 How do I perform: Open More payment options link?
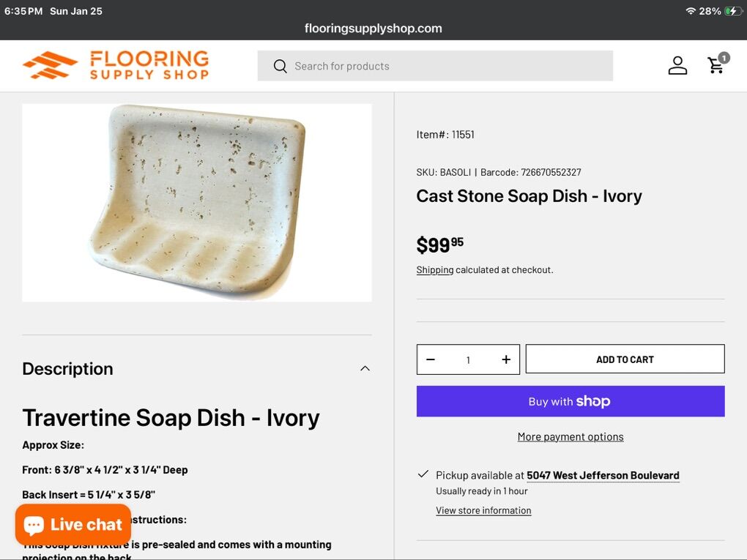point(571,437)
